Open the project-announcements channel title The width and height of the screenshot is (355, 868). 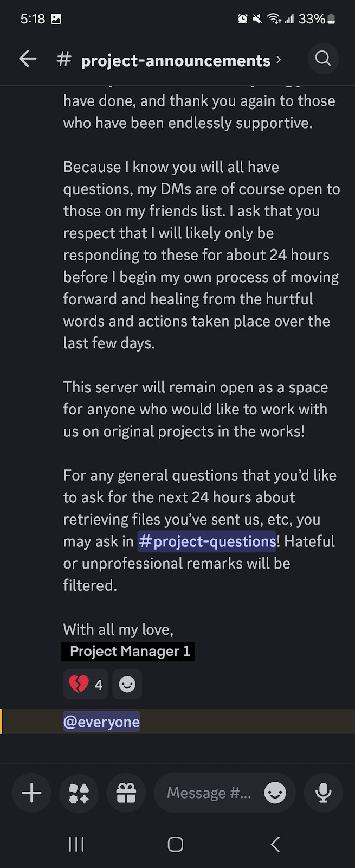tap(176, 60)
